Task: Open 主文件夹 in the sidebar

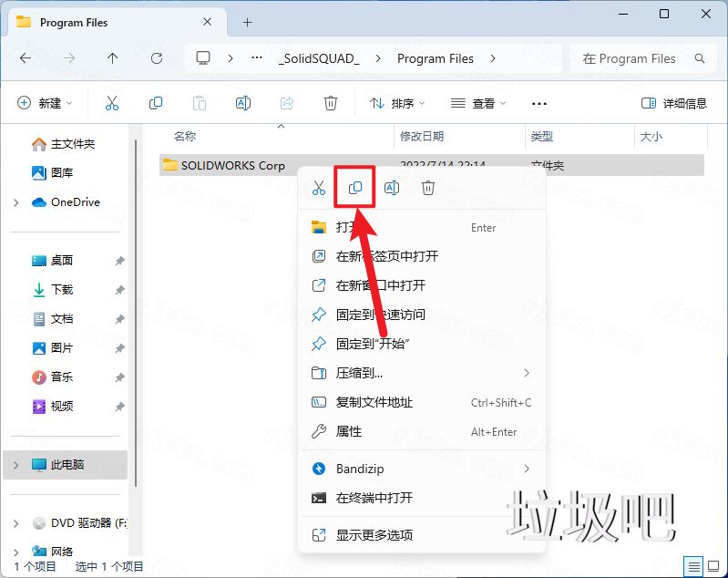Action: [65, 144]
